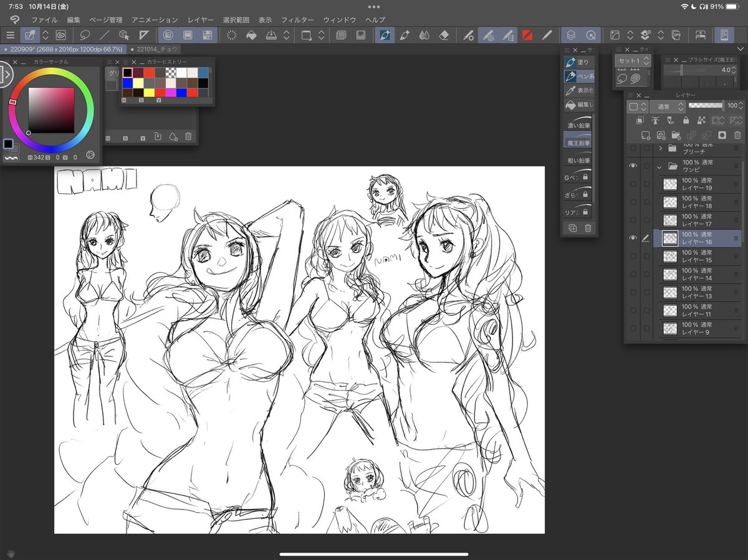Click the save-to-tray download icon
This screenshot has height=560, width=748.
point(272,35)
